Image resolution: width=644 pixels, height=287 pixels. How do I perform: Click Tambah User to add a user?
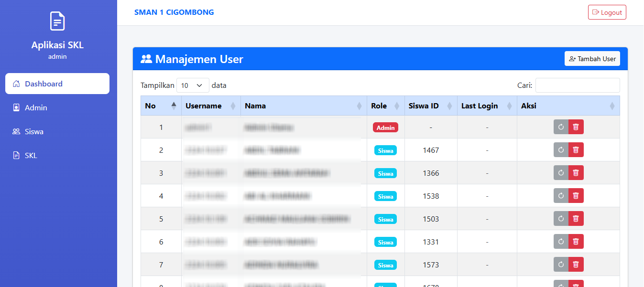[x=592, y=59]
